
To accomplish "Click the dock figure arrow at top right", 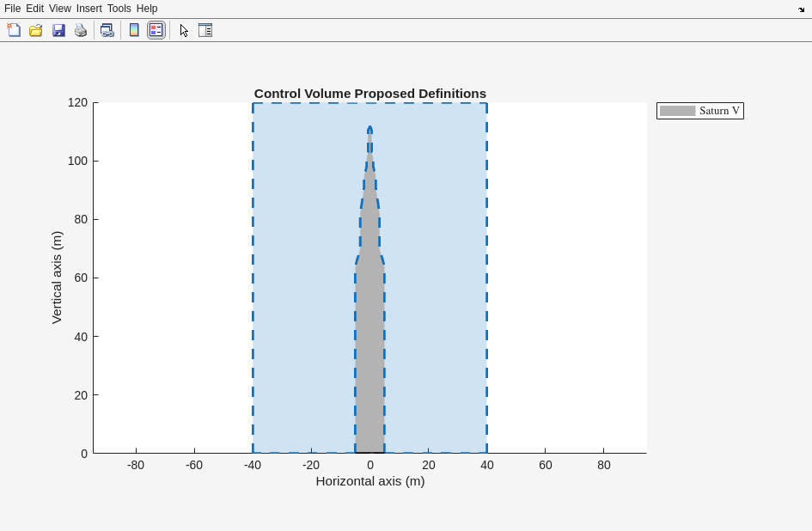I will pos(801,9).
